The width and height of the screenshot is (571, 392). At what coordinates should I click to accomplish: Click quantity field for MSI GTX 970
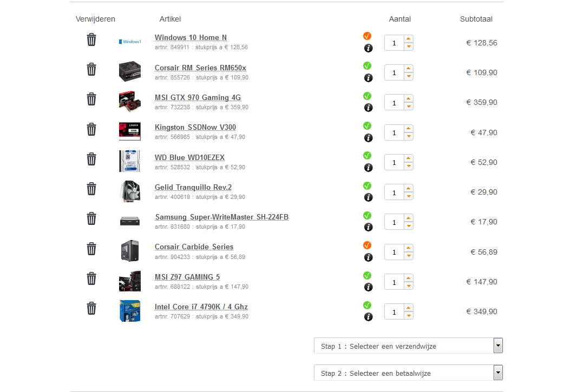pyautogui.click(x=394, y=103)
